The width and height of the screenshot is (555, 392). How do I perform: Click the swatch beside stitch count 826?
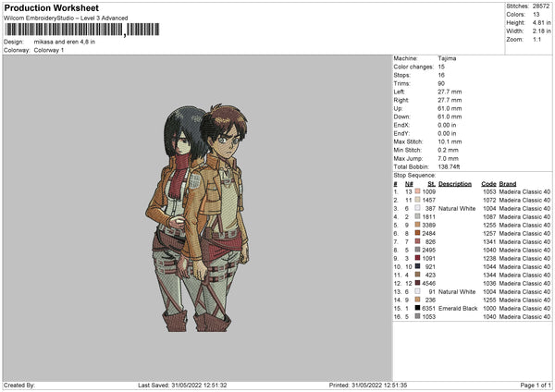tap(418, 241)
